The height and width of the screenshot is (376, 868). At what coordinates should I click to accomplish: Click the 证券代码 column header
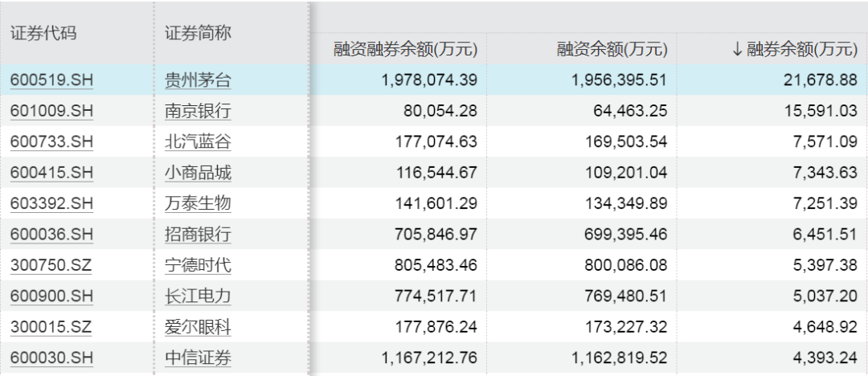43,33
